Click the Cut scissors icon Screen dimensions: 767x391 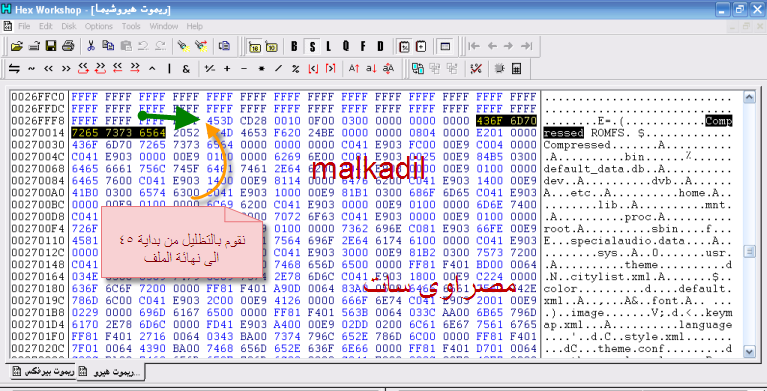pyautogui.click(x=91, y=46)
